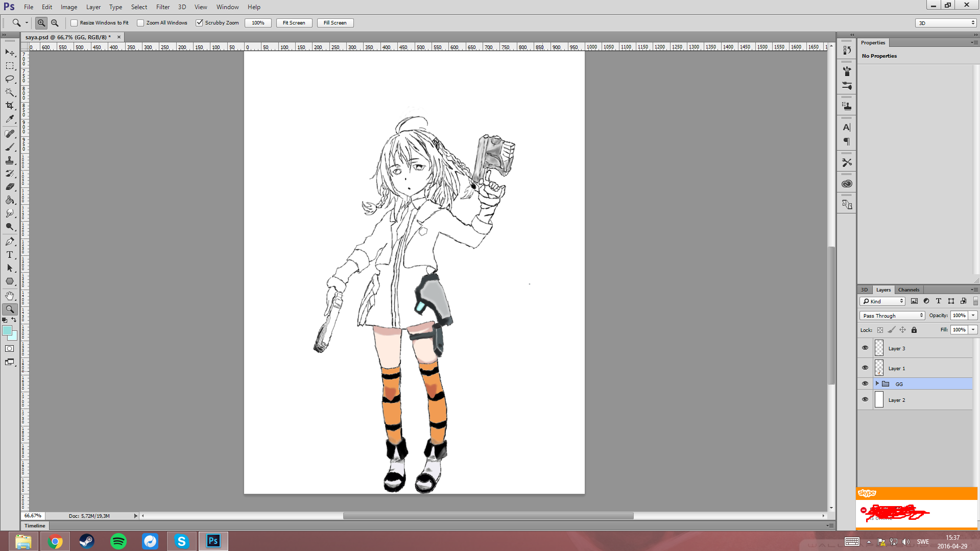Click the foreground color swatch

(7, 331)
